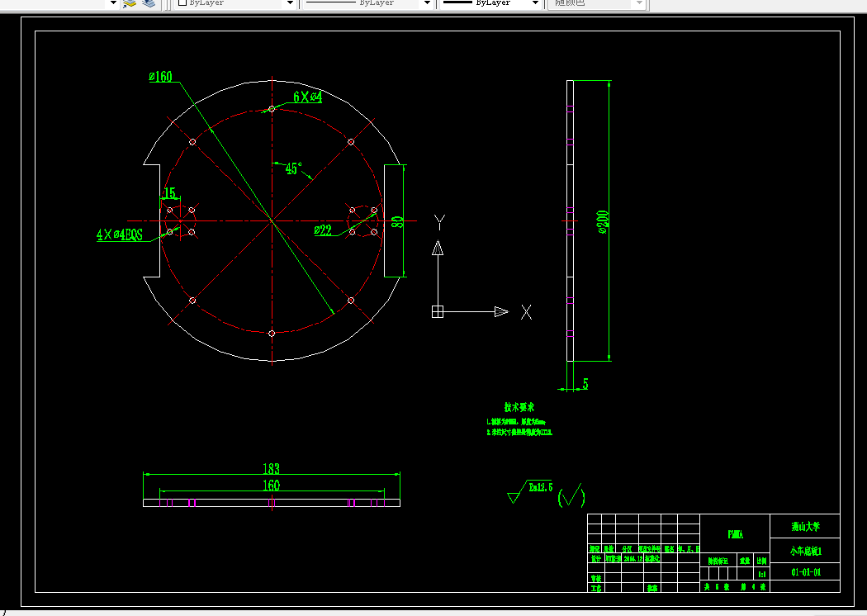Click the Y axis label of UCS
867x616 pixels.
point(439,222)
